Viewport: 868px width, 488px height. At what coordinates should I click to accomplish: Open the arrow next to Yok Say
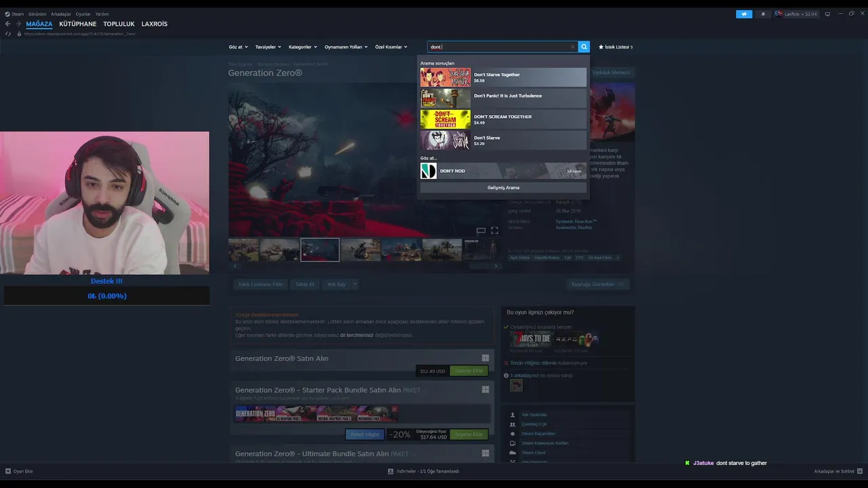[x=354, y=284]
